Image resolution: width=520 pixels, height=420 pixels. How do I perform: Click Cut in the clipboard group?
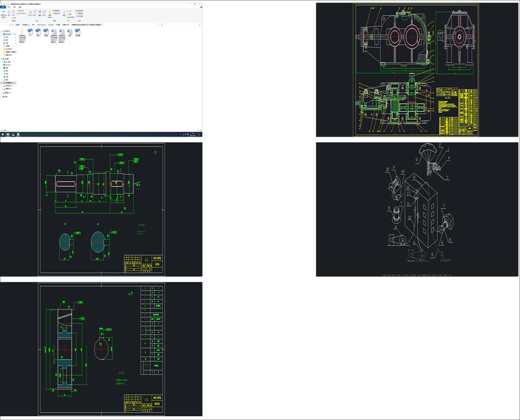pos(14,18)
